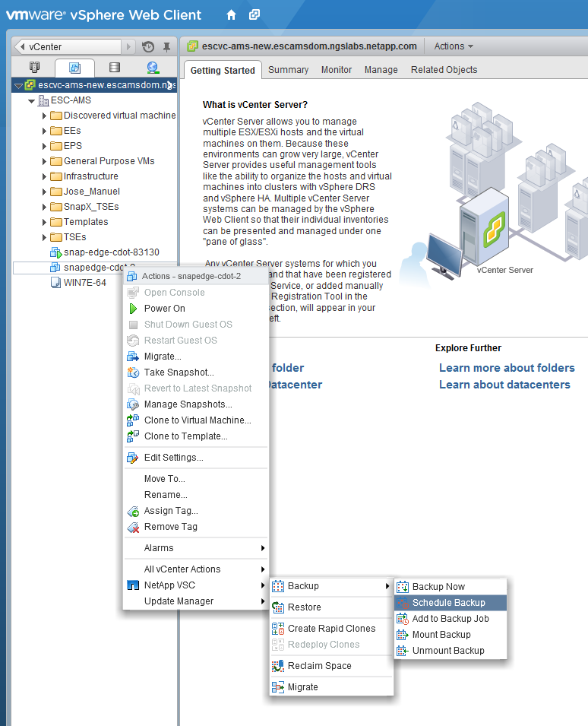Image resolution: width=588 pixels, height=726 pixels.
Task: Click the Power On green arrow icon
Action: click(133, 309)
